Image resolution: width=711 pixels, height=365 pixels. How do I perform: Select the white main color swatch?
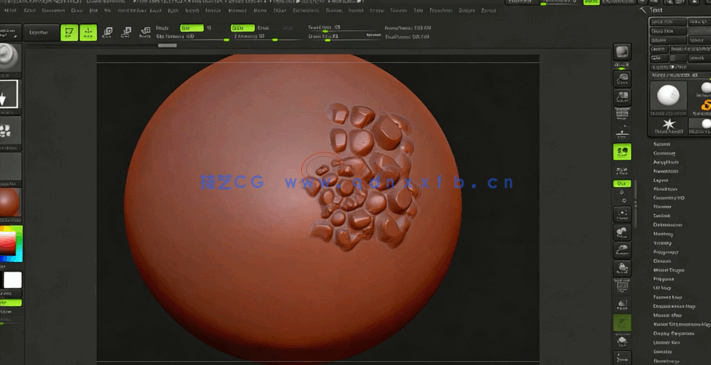[x=13, y=280]
